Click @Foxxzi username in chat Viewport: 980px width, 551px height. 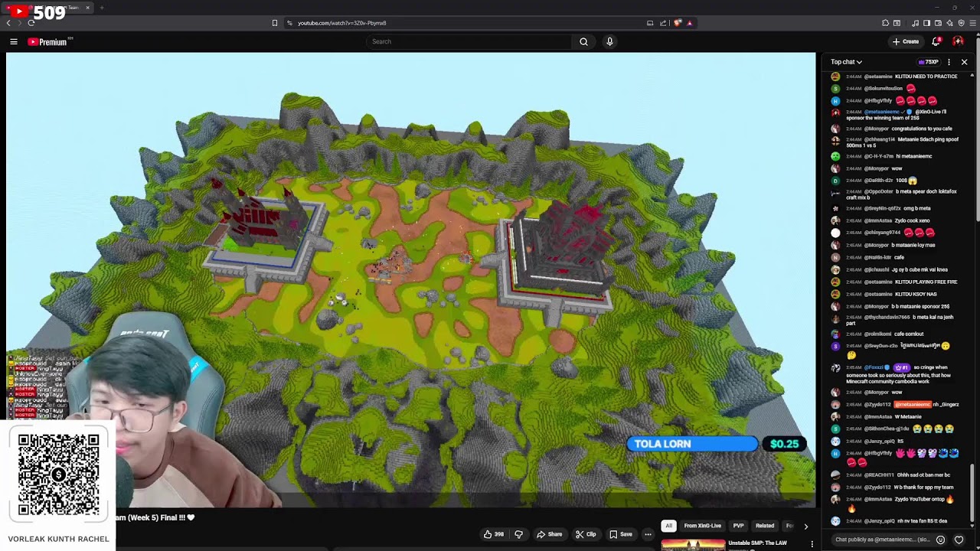click(874, 367)
